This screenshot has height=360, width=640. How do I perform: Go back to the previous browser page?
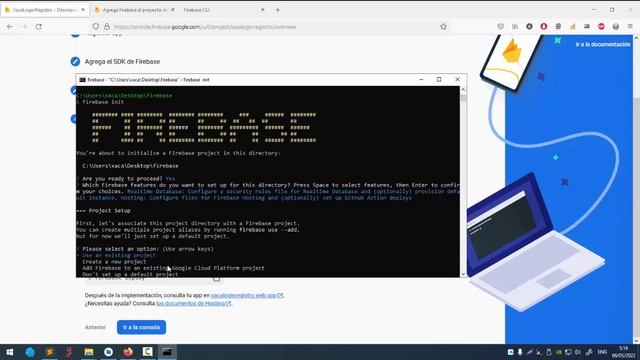[10, 27]
